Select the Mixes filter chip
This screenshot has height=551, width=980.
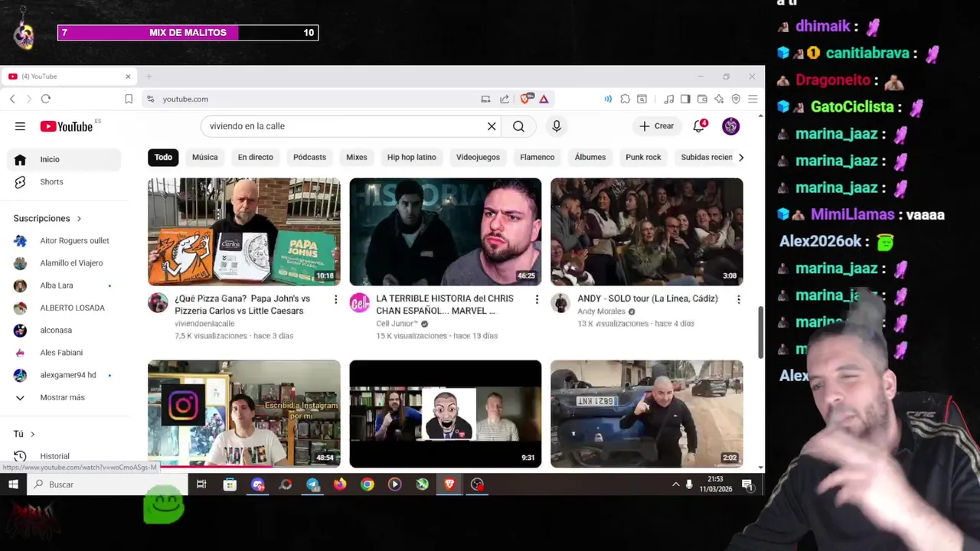pos(357,157)
